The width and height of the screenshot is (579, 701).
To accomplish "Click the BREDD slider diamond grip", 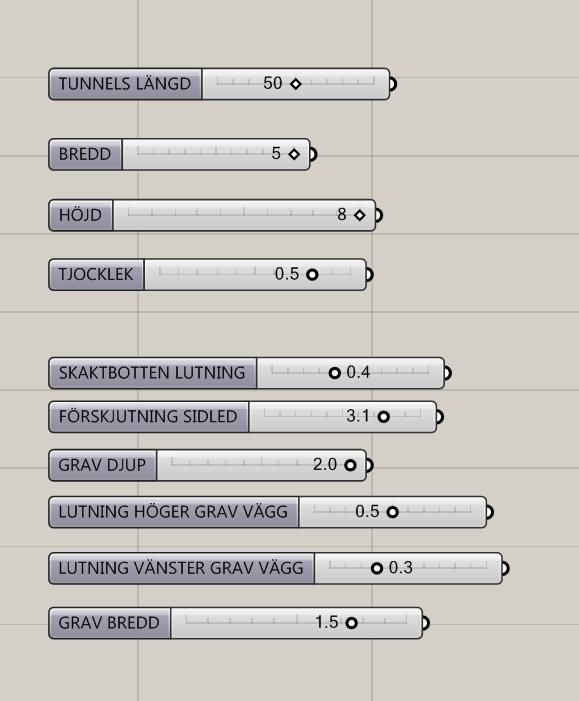I will coord(294,154).
